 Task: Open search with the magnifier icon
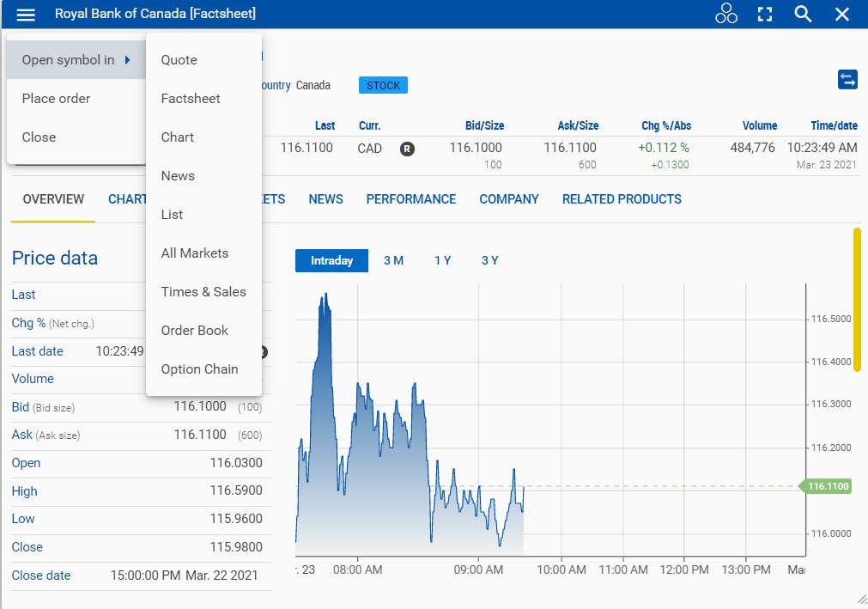tap(802, 14)
